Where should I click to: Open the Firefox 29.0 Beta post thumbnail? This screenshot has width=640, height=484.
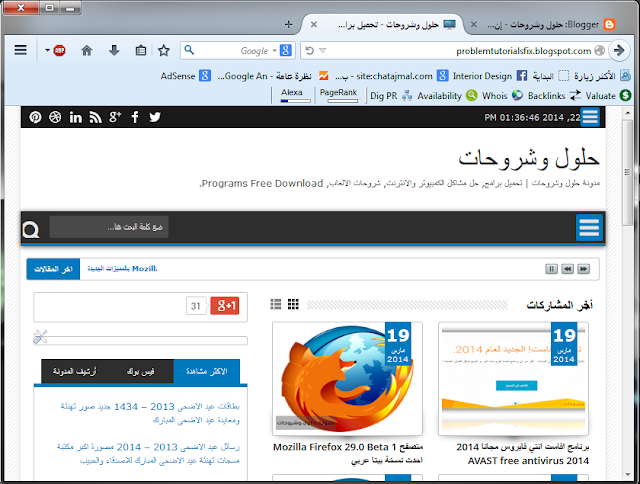click(x=347, y=379)
